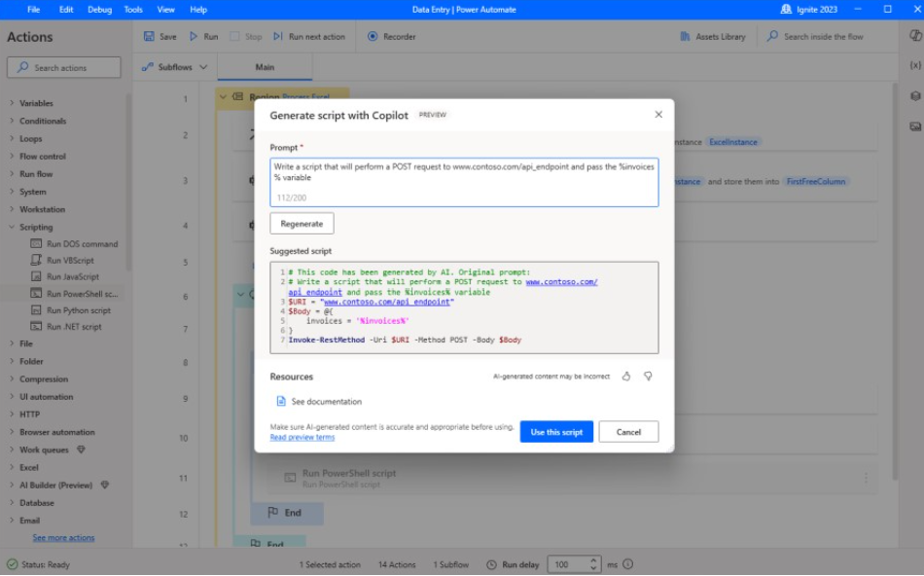Select Run .NET script action
This screenshot has width=924, height=576.
click(x=74, y=327)
